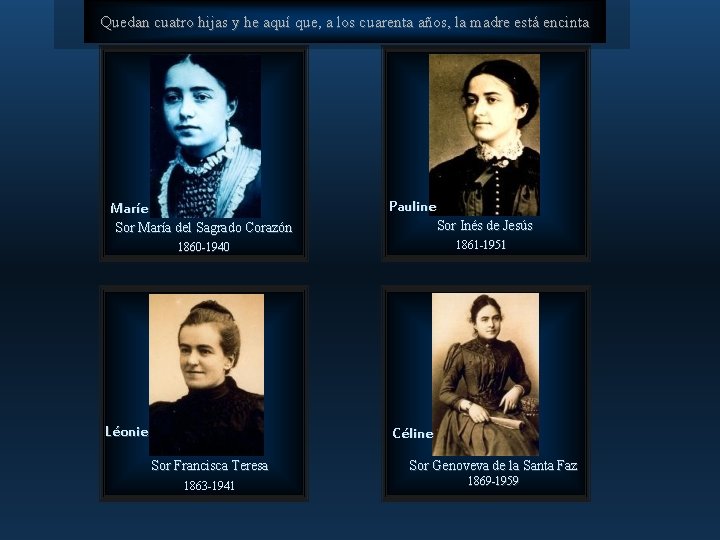Click the Pauline portrait photo

pos(484,135)
